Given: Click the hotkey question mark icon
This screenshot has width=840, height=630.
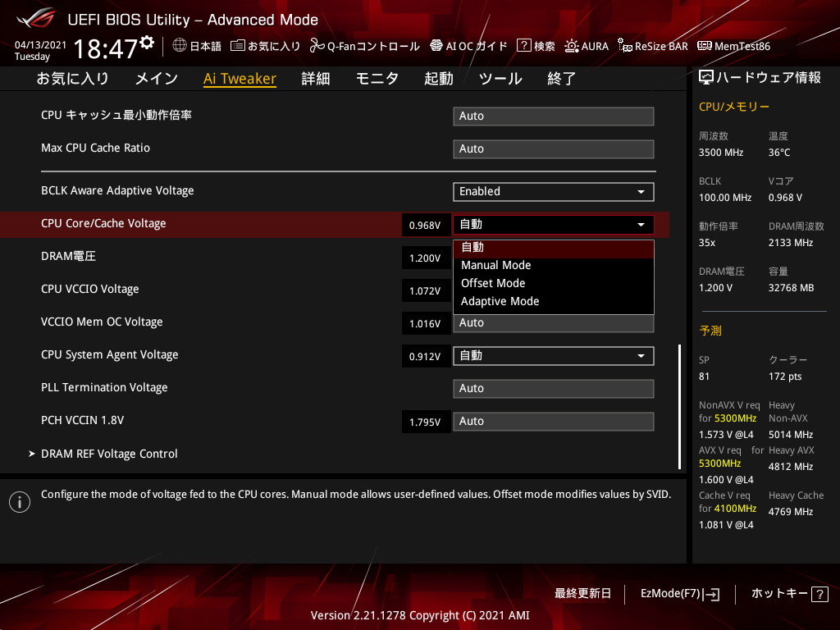Looking at the screenshot, I should click(x=819, y=594).
